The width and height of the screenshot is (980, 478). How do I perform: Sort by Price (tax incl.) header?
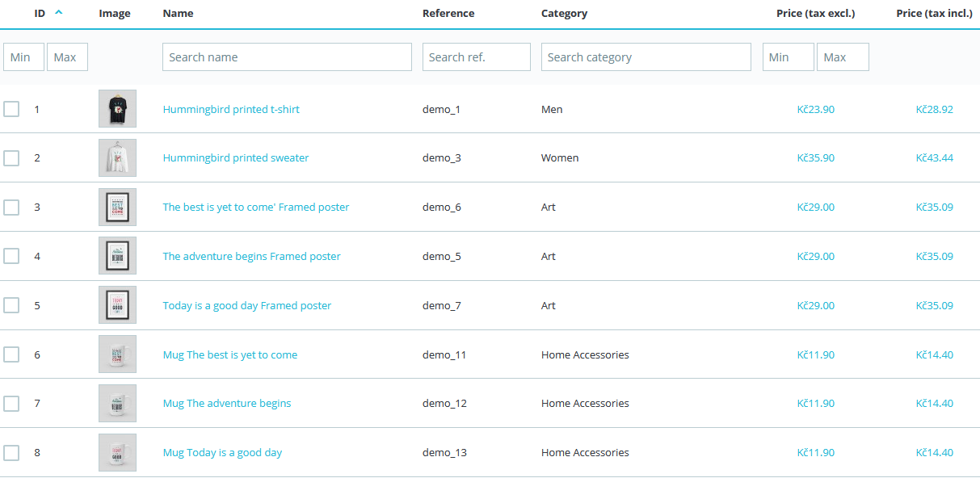click(934, 13)
